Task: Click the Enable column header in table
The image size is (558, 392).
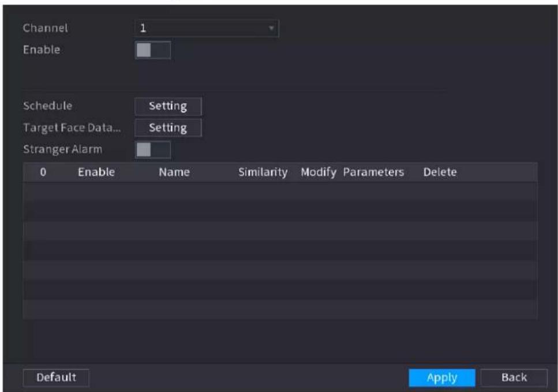Action: click(96, 172)
